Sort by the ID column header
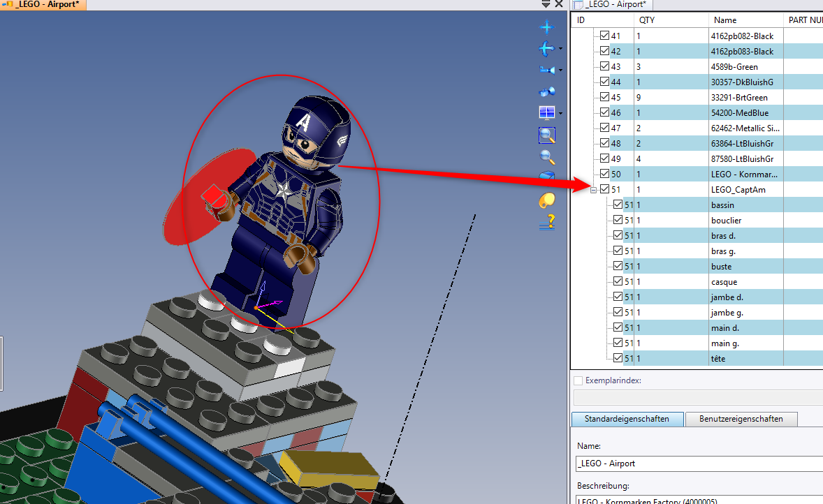Viewport: 823px width, 504px height. [x=602, y=20]
